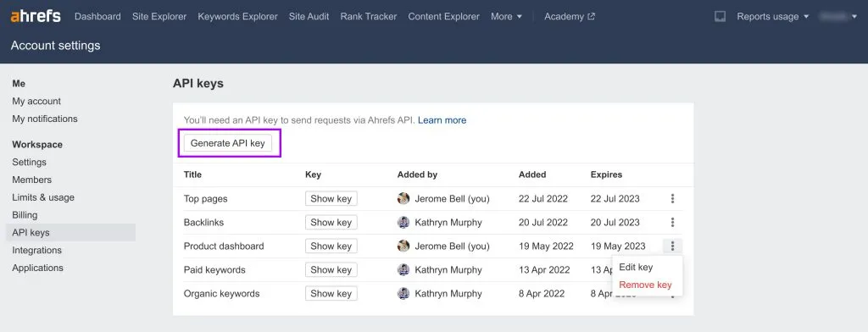This screenshot has height=332, width=868.
Task: Click the Added by column header
Action: pos(417,174)
